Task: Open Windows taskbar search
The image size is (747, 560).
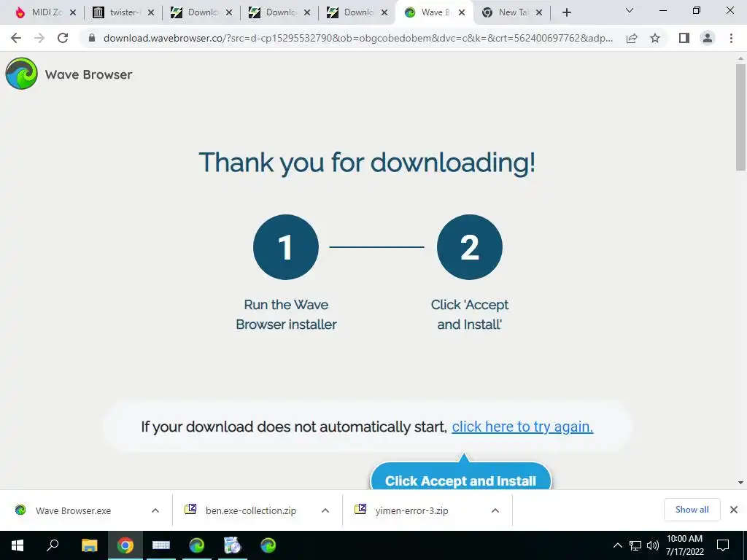Action: tap(53, 545)
